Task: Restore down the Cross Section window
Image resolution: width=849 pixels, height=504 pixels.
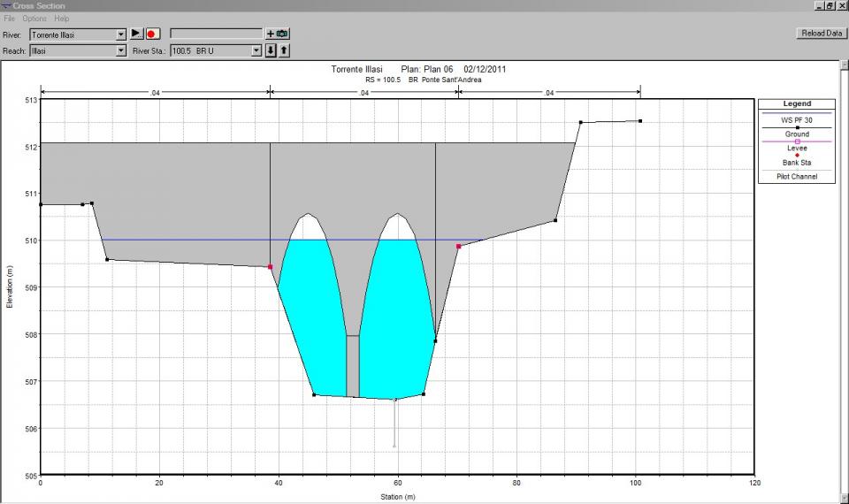Action: [830, 5]
